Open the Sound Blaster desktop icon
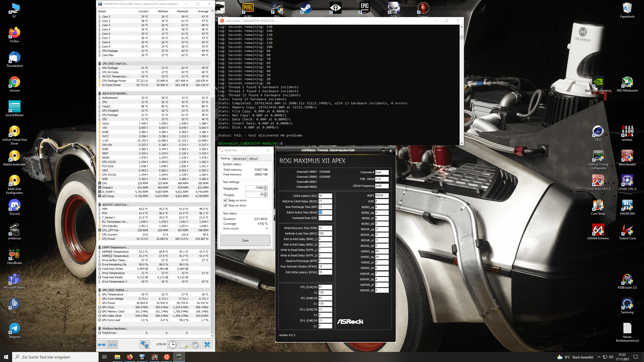This screenshot has width=644, height=362. [15, 109]
